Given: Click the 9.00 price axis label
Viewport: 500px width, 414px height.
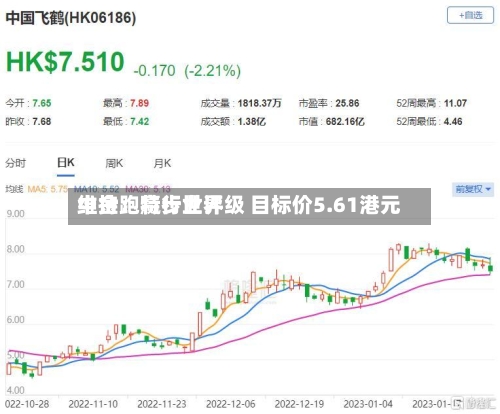Looking at the screenshot, I should [x=15, y=214].
